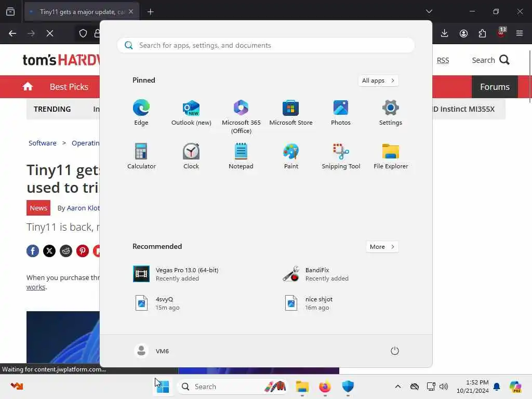Viewport: 532px width, 399px height.
Task: Open File Explorer from taskbar
Action: (x=302, y=387)
